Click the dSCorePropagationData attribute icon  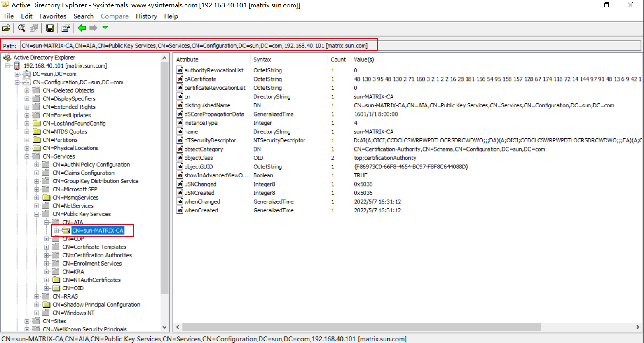click(x=180, y=114)
